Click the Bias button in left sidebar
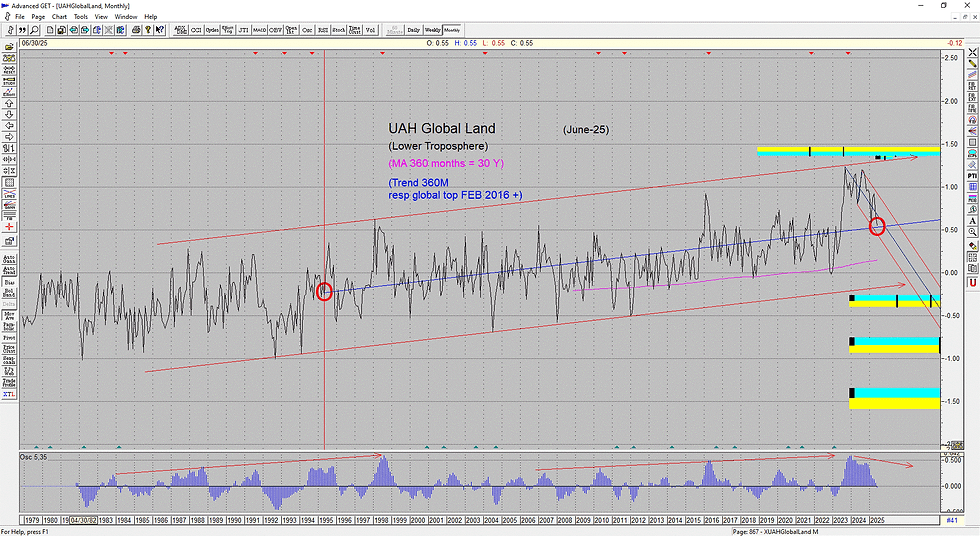 click(9, 282)
